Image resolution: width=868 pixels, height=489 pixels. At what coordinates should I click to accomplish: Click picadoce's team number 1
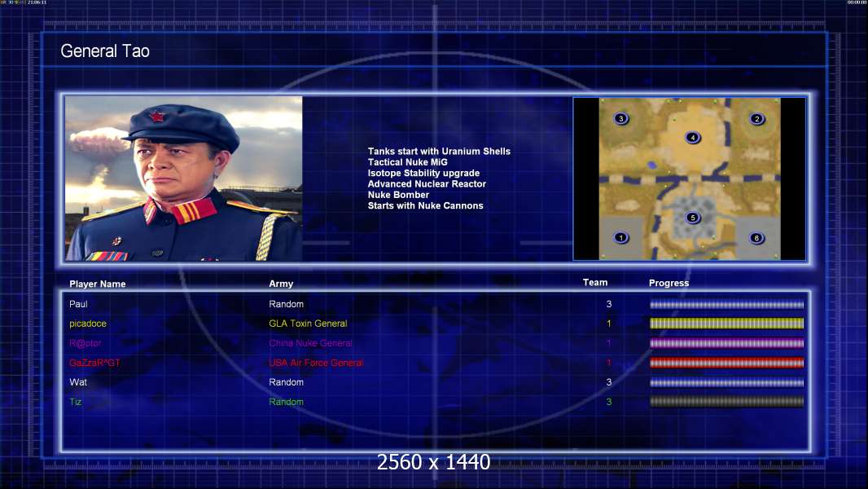pyautogui.click(x=609, y=324)
